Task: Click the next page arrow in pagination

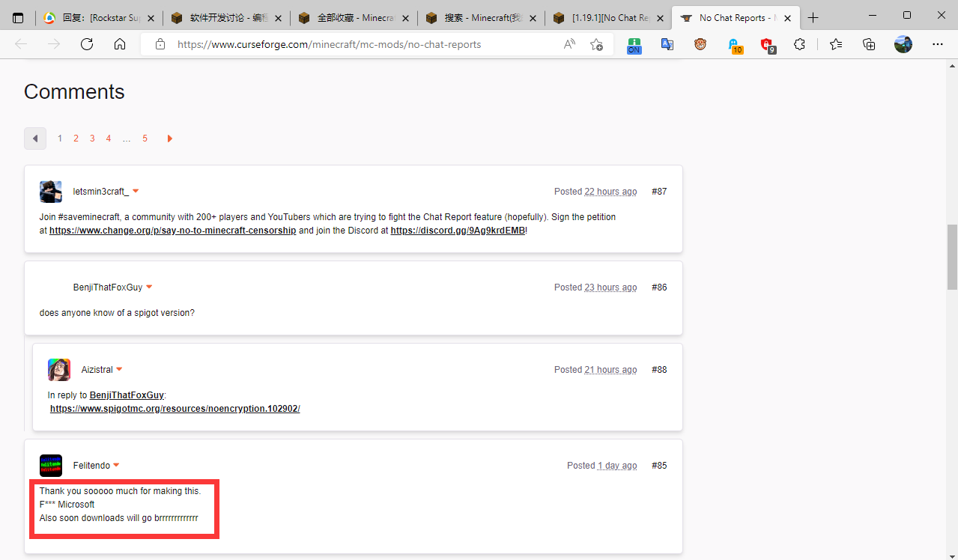Action: 170,139
